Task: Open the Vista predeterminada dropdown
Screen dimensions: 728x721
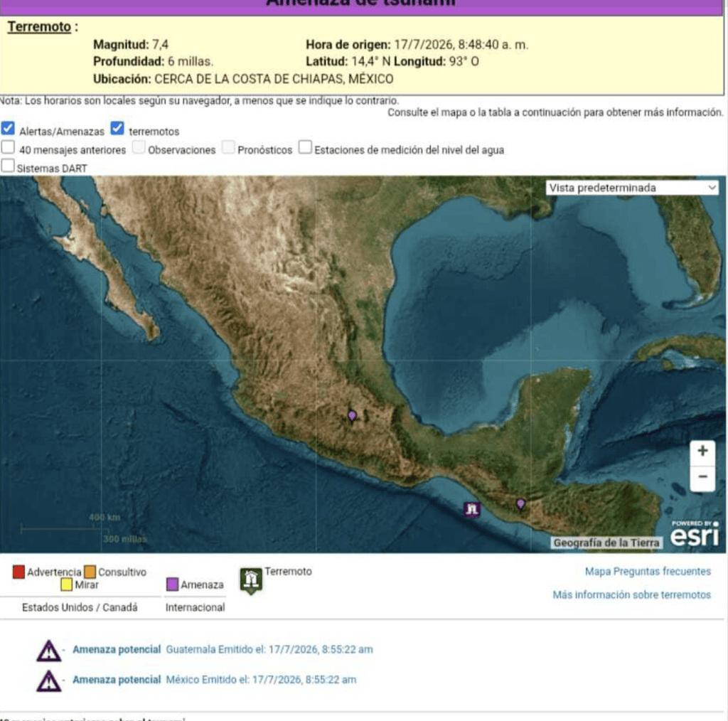Action: point(632,188)
